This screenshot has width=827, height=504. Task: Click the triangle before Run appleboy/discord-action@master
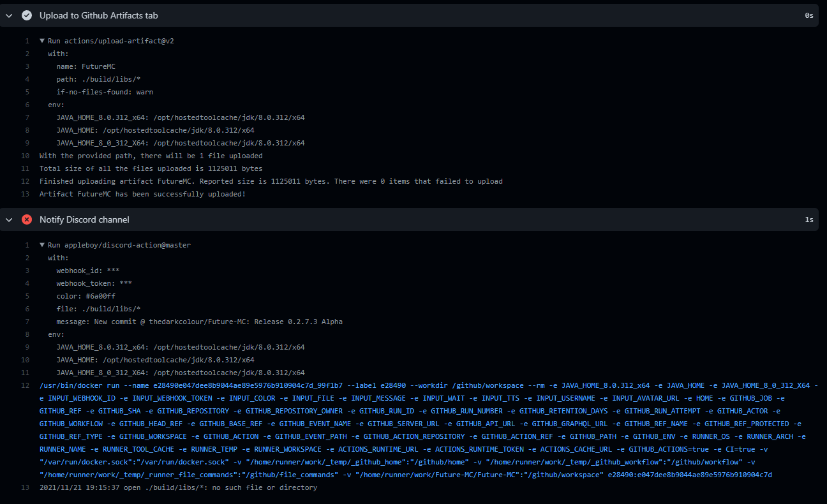(41, 244)
